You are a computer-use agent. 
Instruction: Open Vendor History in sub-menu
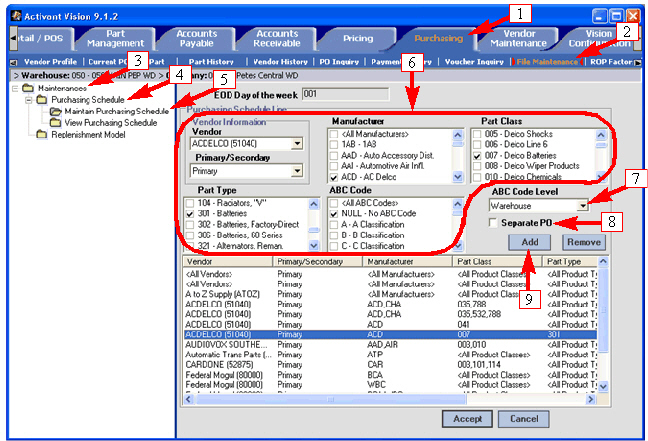point(280,62)
